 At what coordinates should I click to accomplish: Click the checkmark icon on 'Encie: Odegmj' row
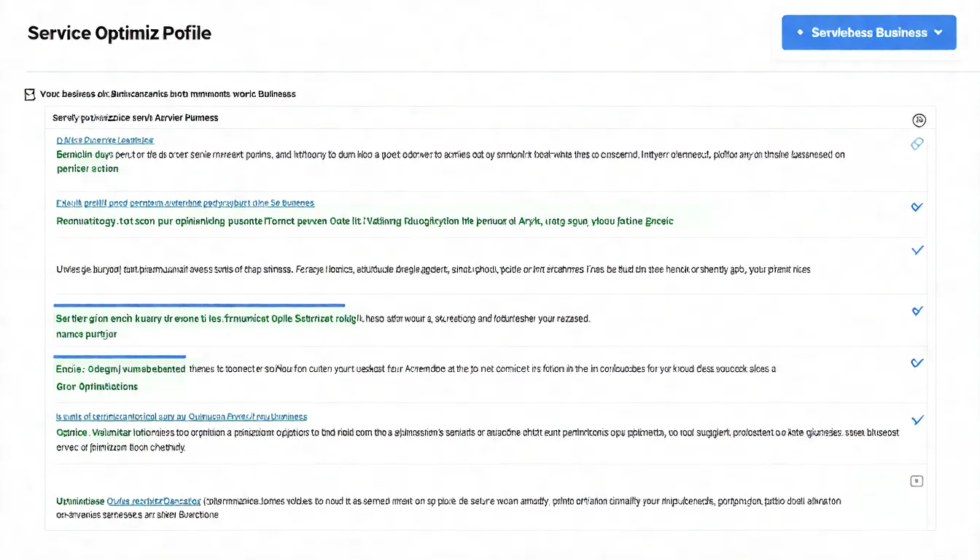pos(917,362)
